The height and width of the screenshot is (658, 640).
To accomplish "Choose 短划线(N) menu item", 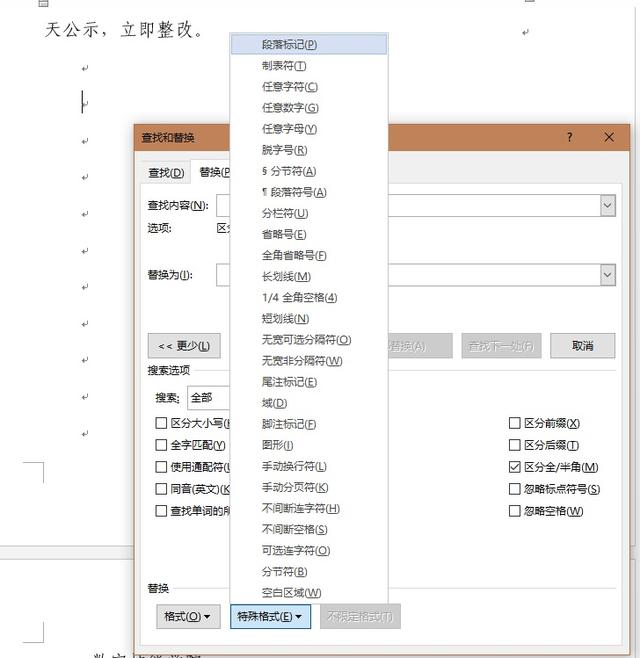I will pyautogui.click(x=309, y=319).
